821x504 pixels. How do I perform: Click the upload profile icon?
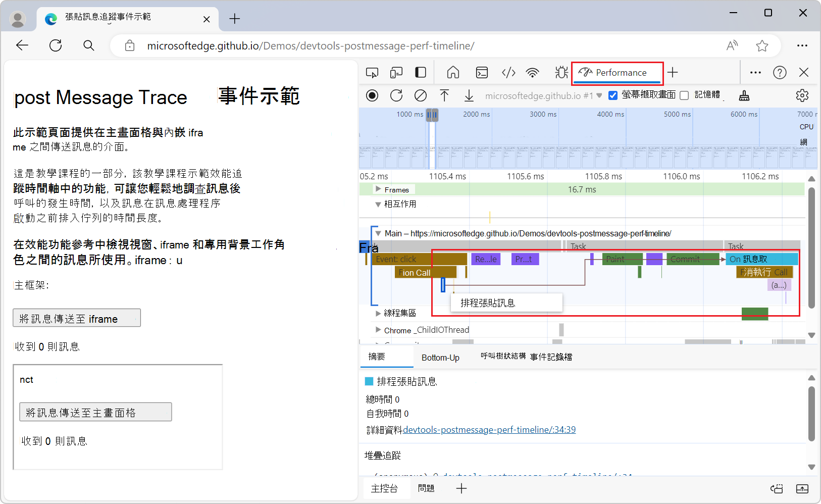pyautogui.click(x=445, y=95)
